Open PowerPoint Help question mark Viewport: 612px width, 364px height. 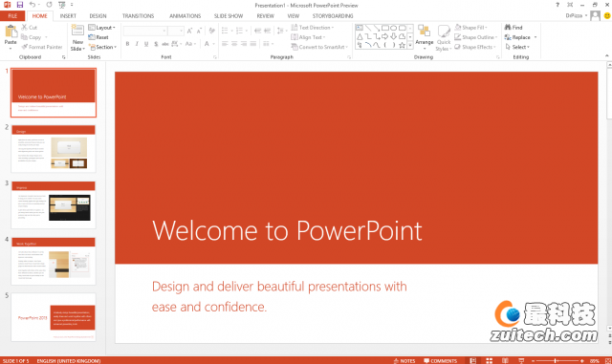[557, 5]
